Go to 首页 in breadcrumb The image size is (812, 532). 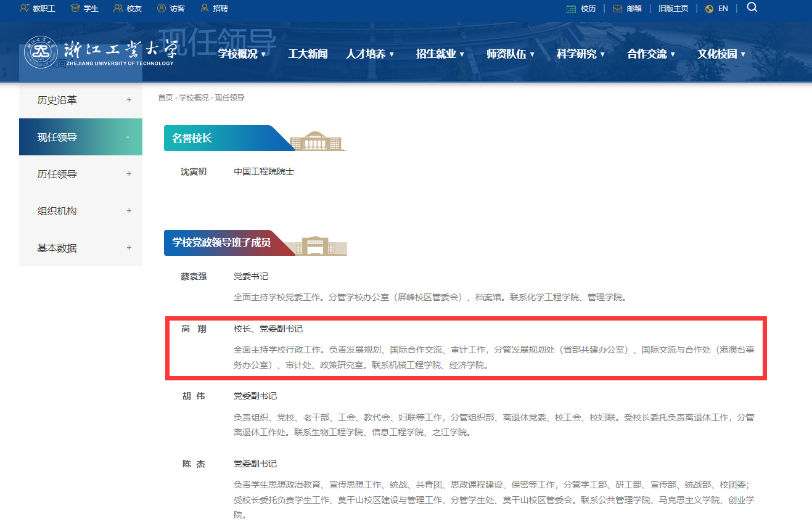[165, 98]
